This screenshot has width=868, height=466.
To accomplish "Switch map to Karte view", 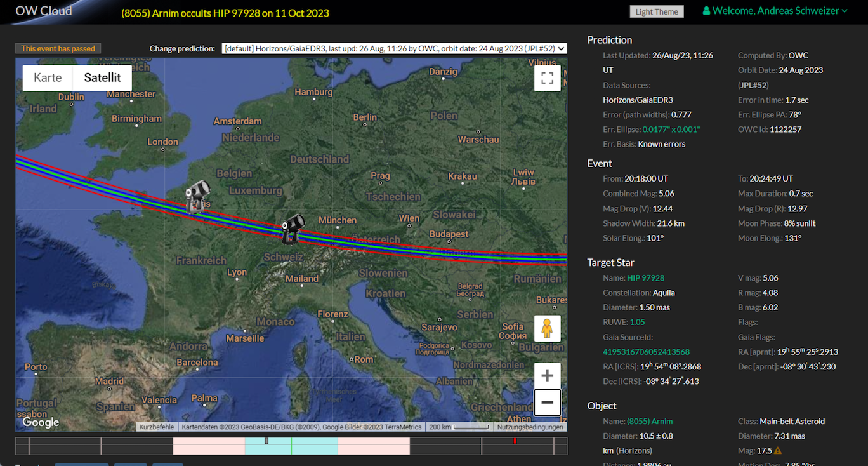I will click(48, 78).
